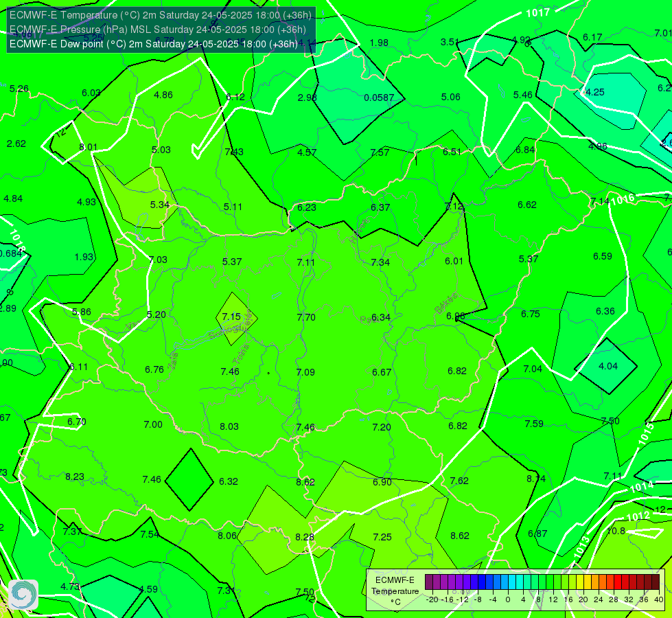Click the dew point value 0.0587
Viewport: 672px width, 618px height.
379,98
